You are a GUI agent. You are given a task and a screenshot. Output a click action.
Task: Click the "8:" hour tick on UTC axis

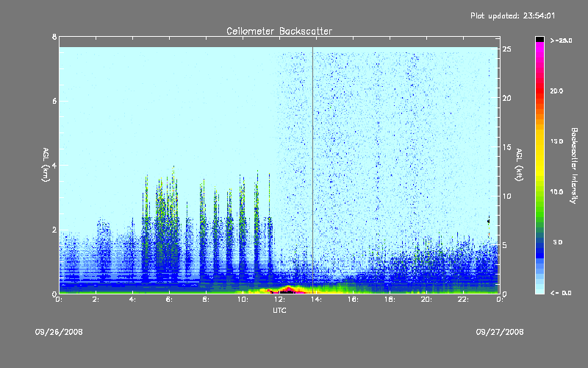(x=207, y=300)
